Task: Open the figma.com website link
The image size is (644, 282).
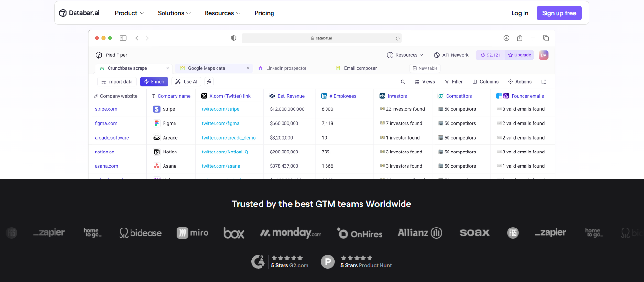Action: click(106, 123)
